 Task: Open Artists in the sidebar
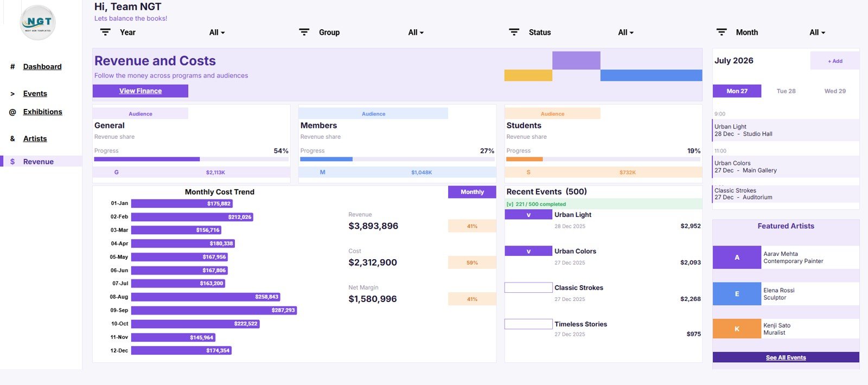35,139
